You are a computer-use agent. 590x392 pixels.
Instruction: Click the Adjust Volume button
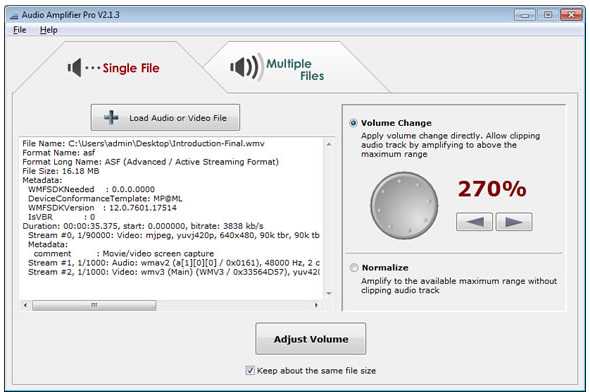pyautogui.click(x=310, y=339)
